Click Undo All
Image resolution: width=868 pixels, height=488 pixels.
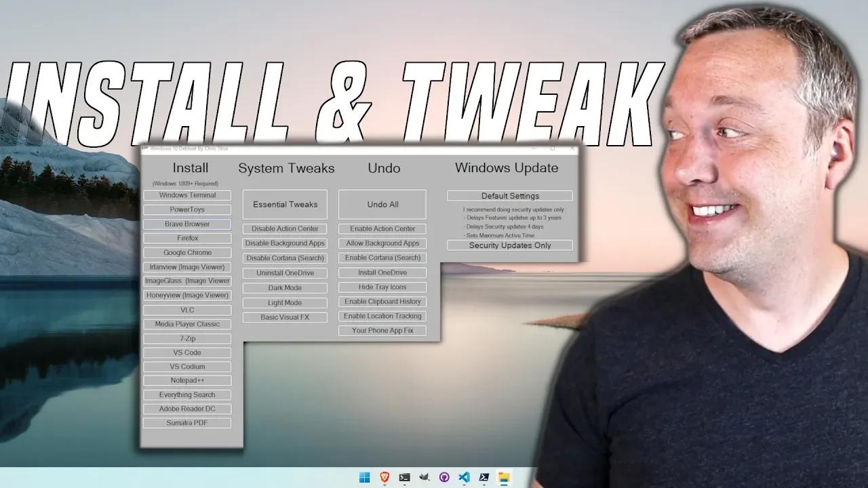point(382,204)
